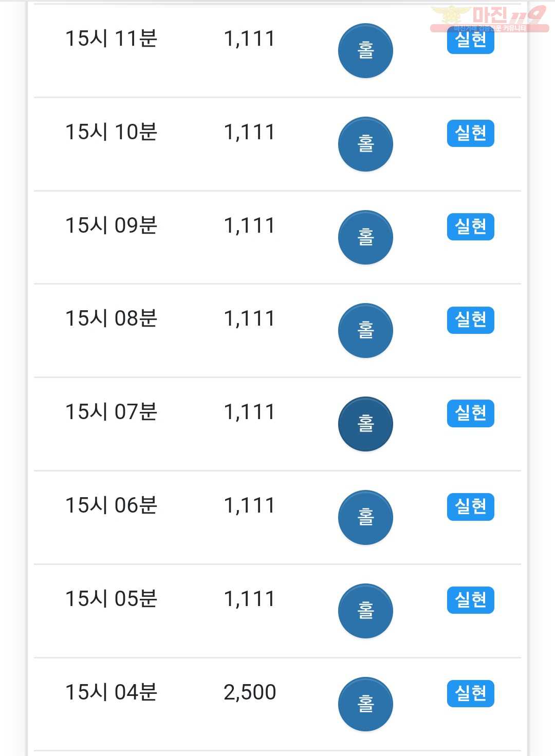Click the 실현 badge for 15시 10분
555x756 pixels.
pos(471,134)
